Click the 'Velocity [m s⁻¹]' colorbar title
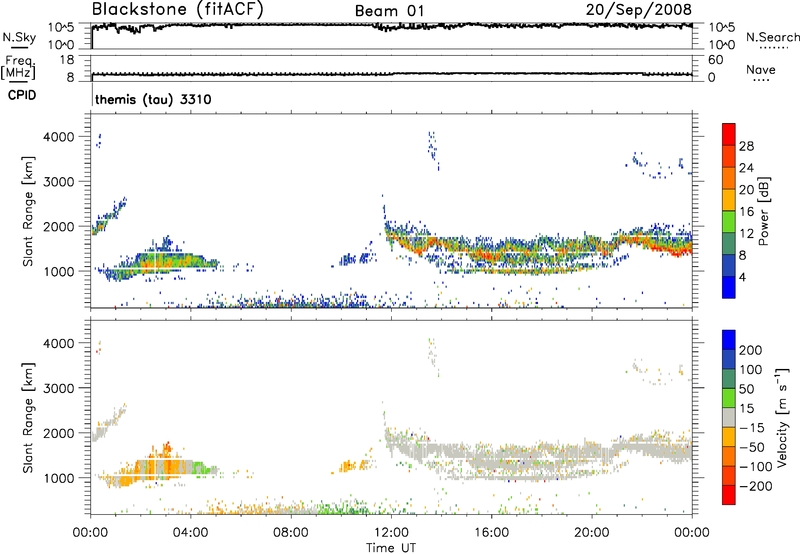 (x=782, y=417)
